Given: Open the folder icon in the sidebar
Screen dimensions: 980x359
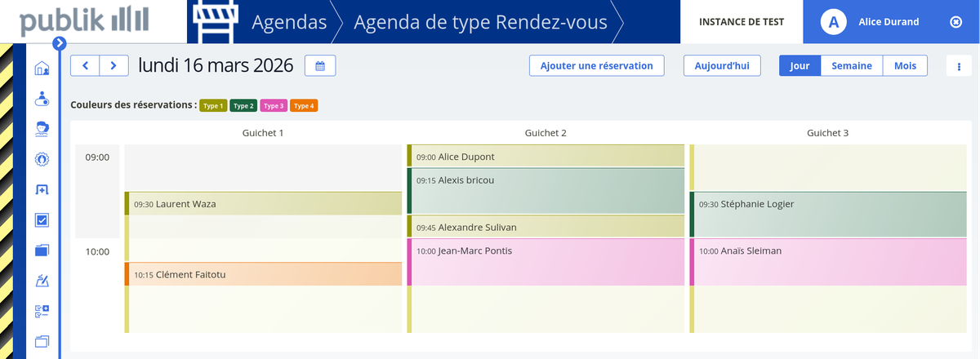Looking at the screenshot, I should (42, 250).
